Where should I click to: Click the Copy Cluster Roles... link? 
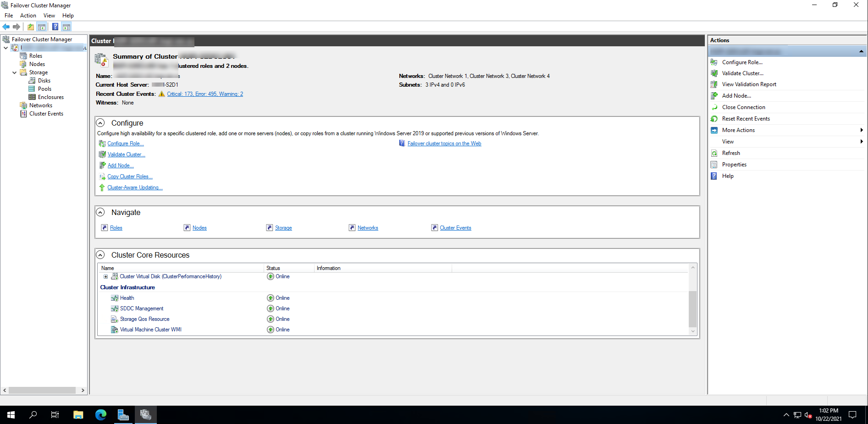point(130,176)
